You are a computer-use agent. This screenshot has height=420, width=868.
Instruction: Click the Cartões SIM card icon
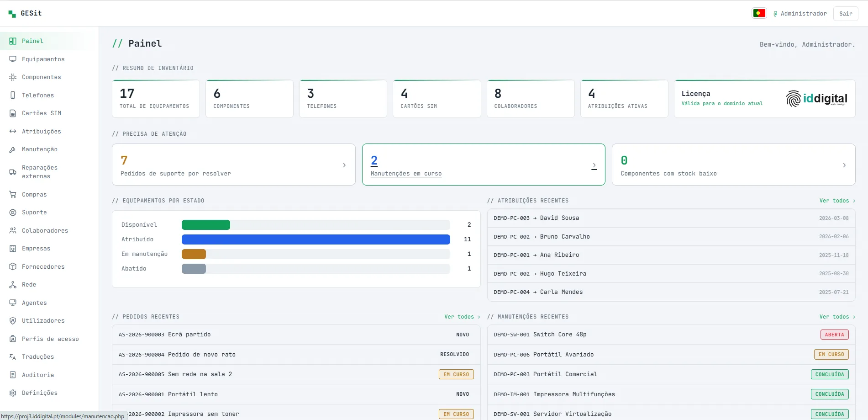pyautogui.click(x=13, y=113)
